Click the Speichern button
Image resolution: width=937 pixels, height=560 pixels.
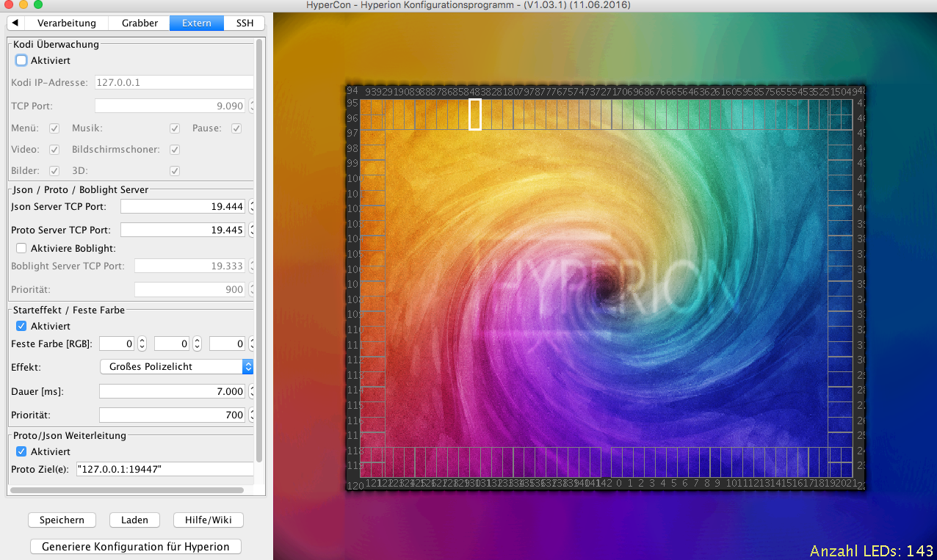point(62,520)
